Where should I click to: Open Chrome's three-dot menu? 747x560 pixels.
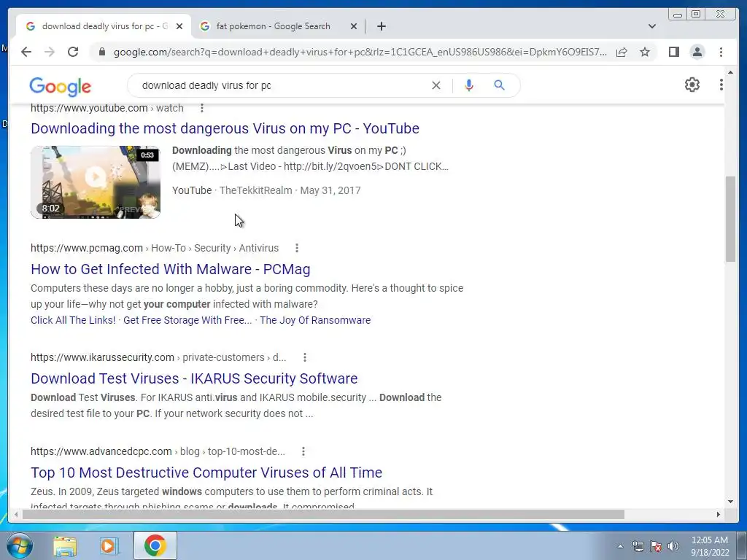point(721,52)
